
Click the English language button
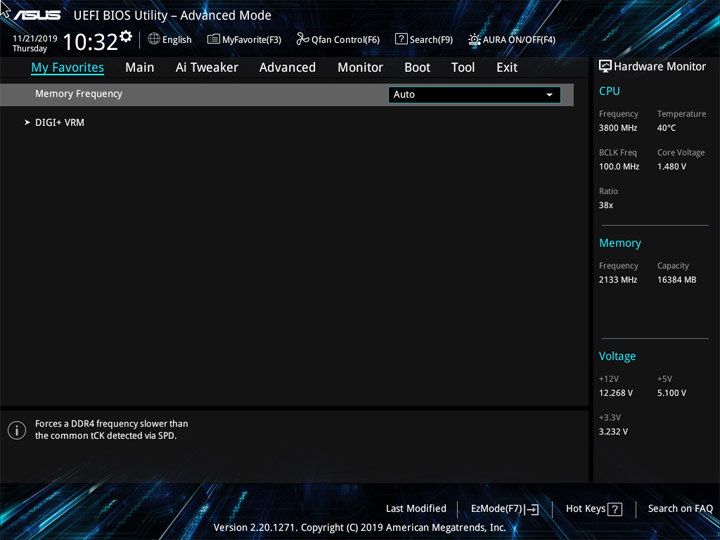[x=177, y=39]
